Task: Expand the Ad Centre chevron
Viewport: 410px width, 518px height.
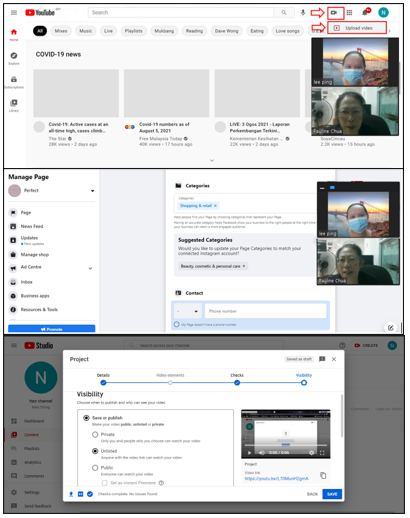Action: [x=90, y=268]
